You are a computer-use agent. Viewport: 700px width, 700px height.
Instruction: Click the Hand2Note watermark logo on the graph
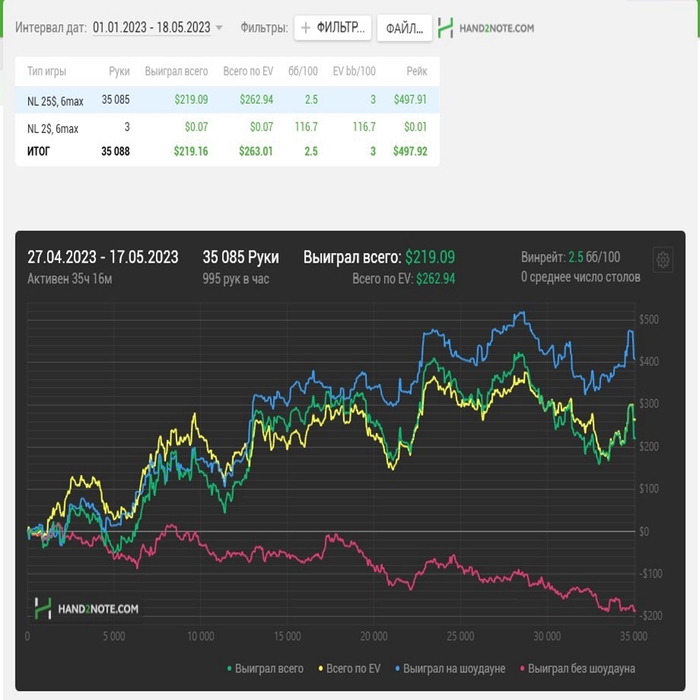(x=87, y=607)
